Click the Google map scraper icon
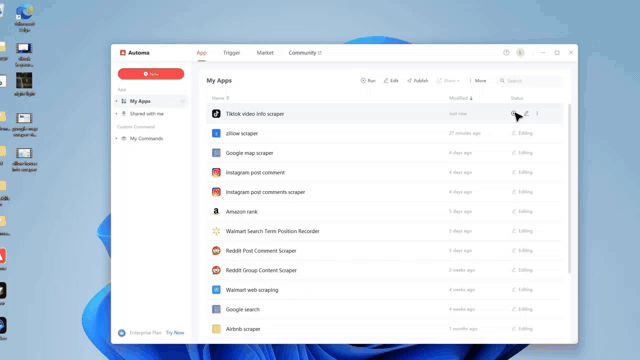Viewport: 640px width, 360px height. point(216,153)
